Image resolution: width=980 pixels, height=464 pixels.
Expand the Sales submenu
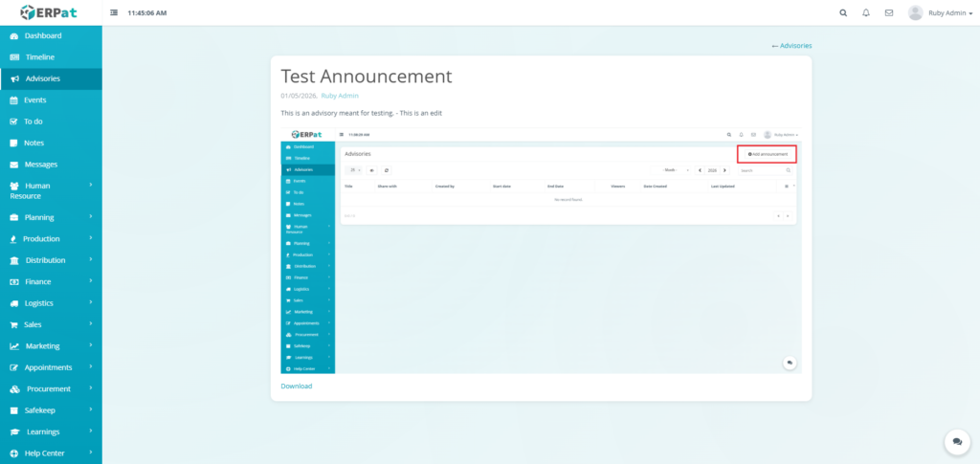(x=91, y=323)
